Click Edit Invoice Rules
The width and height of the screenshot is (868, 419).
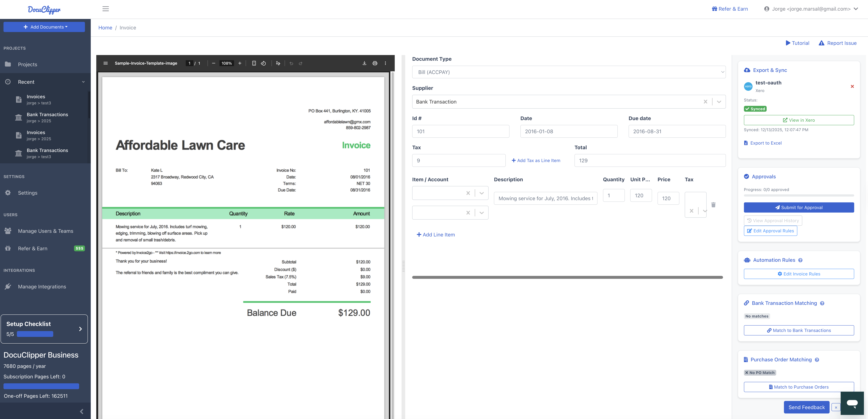pos(799,274)
